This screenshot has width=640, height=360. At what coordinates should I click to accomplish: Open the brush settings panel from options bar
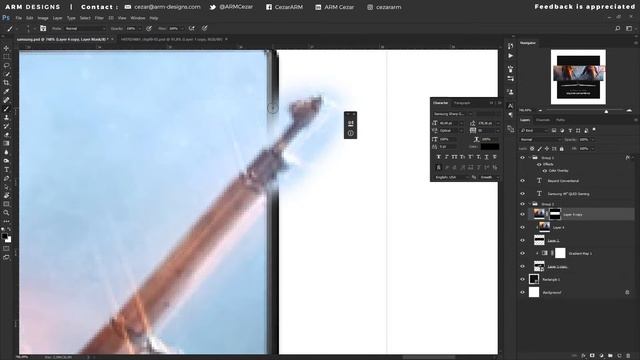tap(43, 28)
